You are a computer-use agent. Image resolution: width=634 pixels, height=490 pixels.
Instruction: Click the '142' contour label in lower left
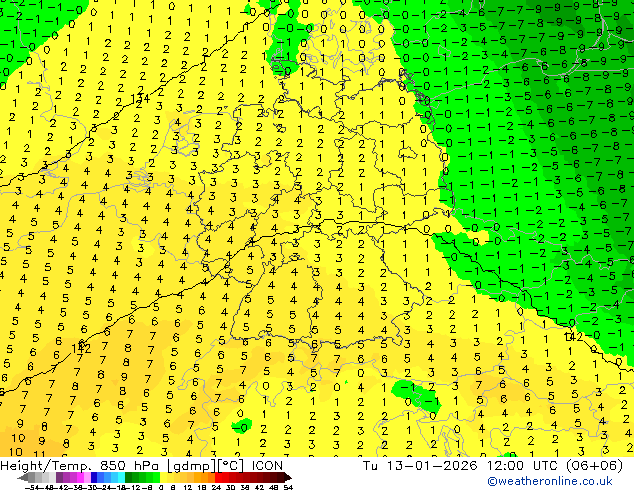[81, 348]
